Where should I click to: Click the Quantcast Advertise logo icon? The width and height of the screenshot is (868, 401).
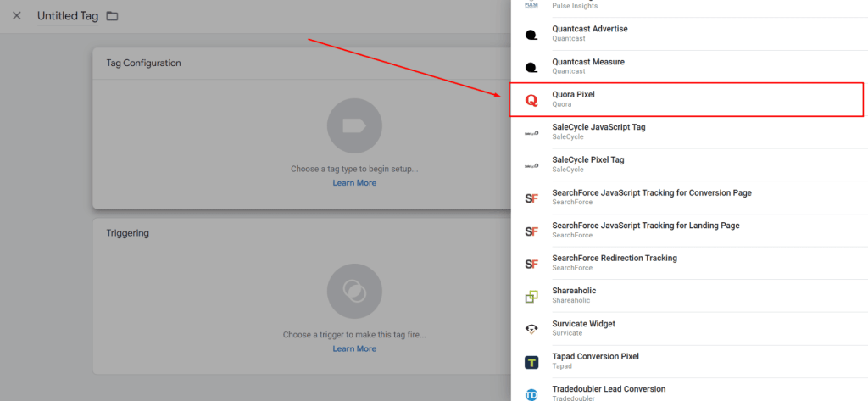[531, 35]
